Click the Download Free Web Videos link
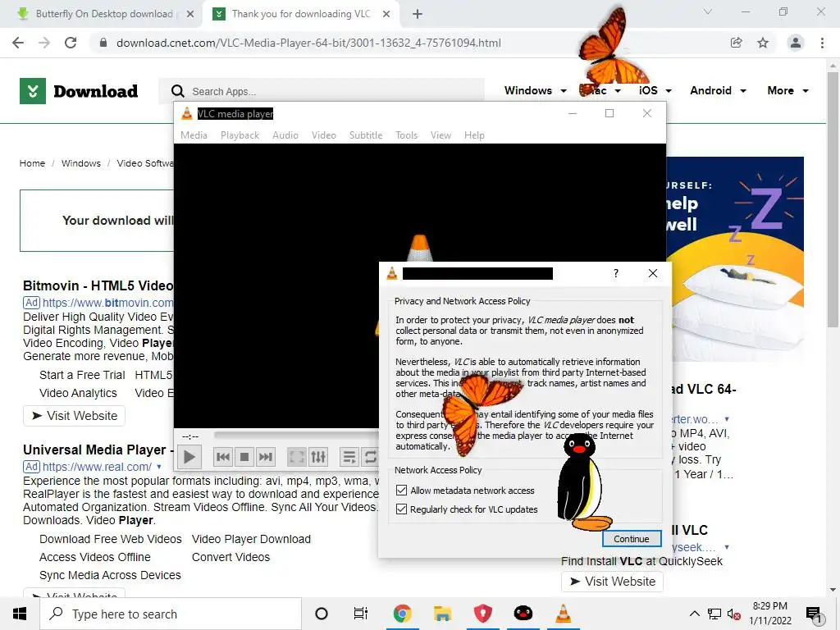The width and height of the screenshot is (840, 630). tap(111, 539)
